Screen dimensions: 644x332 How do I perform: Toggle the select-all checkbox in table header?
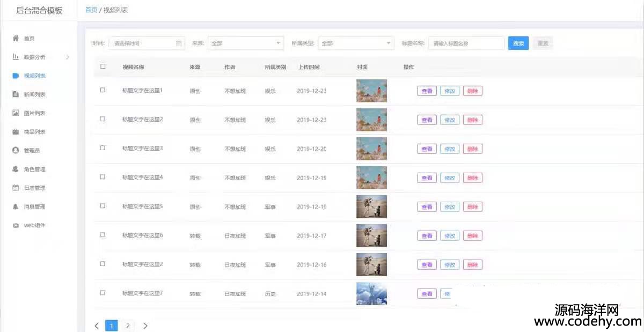[103, 67]
